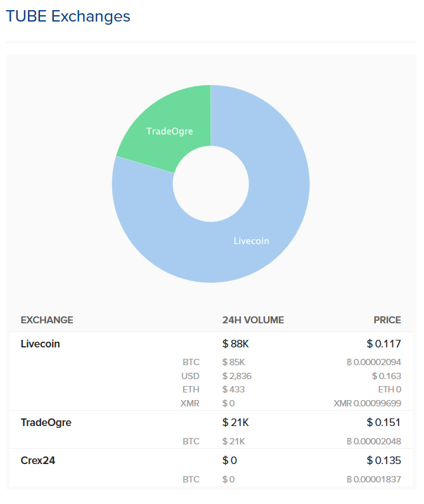Click Livecoin price $ 0.117
The height and width of the screenshot is (504, 424).
click(384, 344)
